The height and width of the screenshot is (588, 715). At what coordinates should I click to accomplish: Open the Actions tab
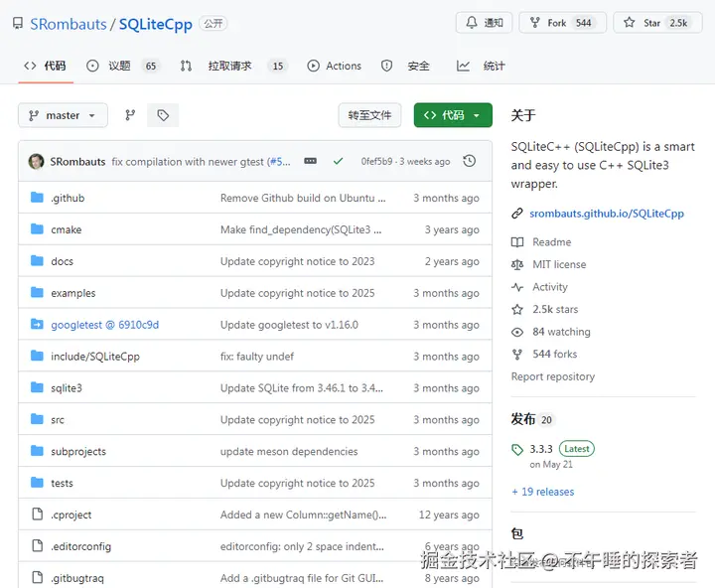coord(335,67)
